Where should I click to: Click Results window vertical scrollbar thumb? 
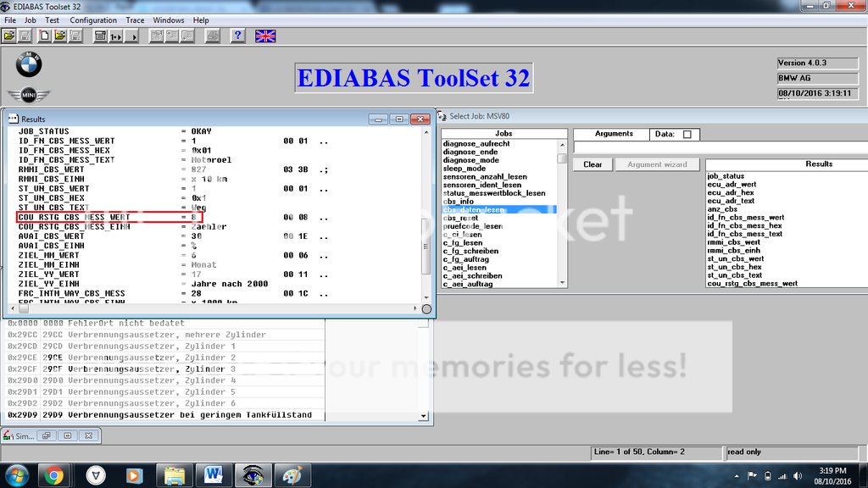tap(426, 247)
